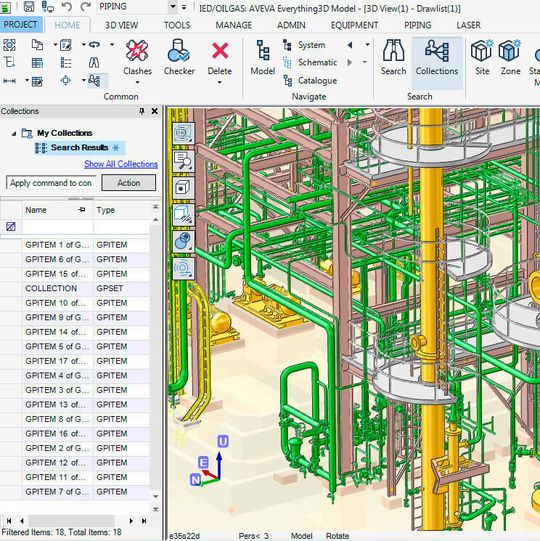This screenshot has width=540, height=541.
Task: Switch to the MANAGE tab
Action: 234,25
